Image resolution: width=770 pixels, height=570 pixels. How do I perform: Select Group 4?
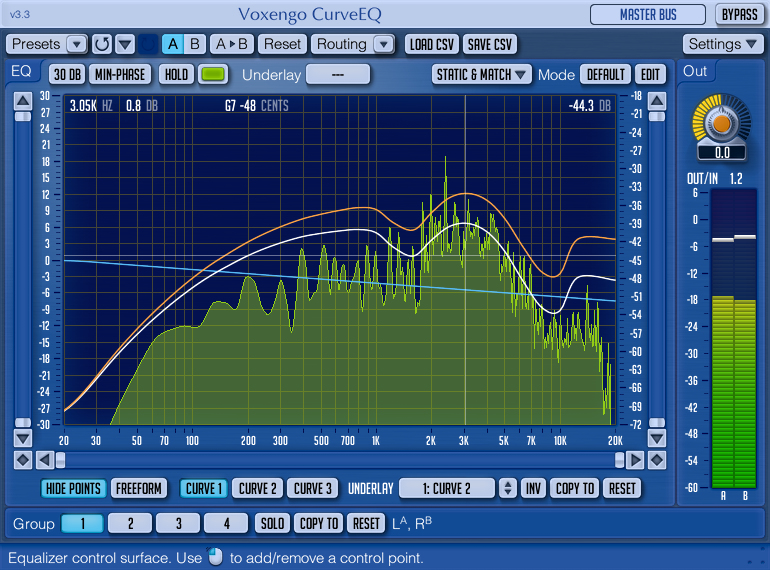(x=226, y=524)
